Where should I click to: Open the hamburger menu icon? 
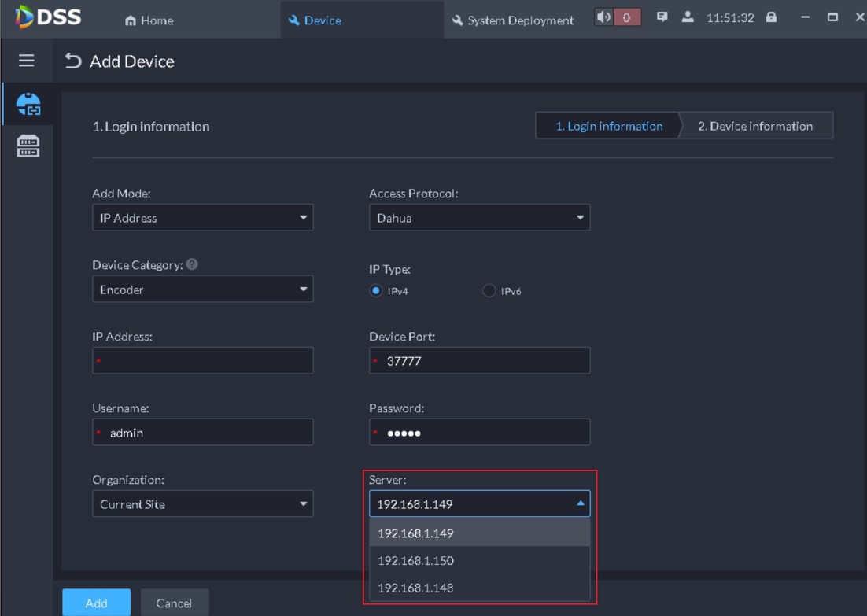pyautogui.click(x=27, y=61)
